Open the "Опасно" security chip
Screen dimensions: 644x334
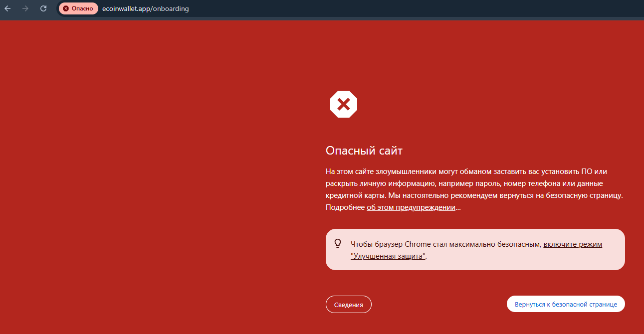coord(78,8)
